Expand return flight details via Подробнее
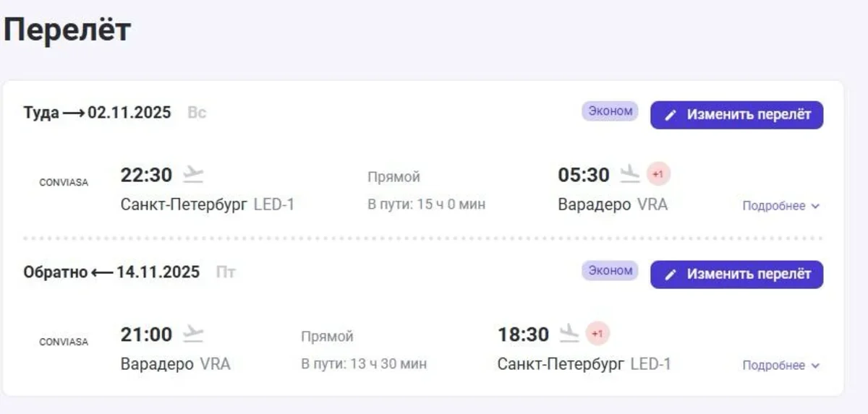The image size is (868, 414). 780,366
